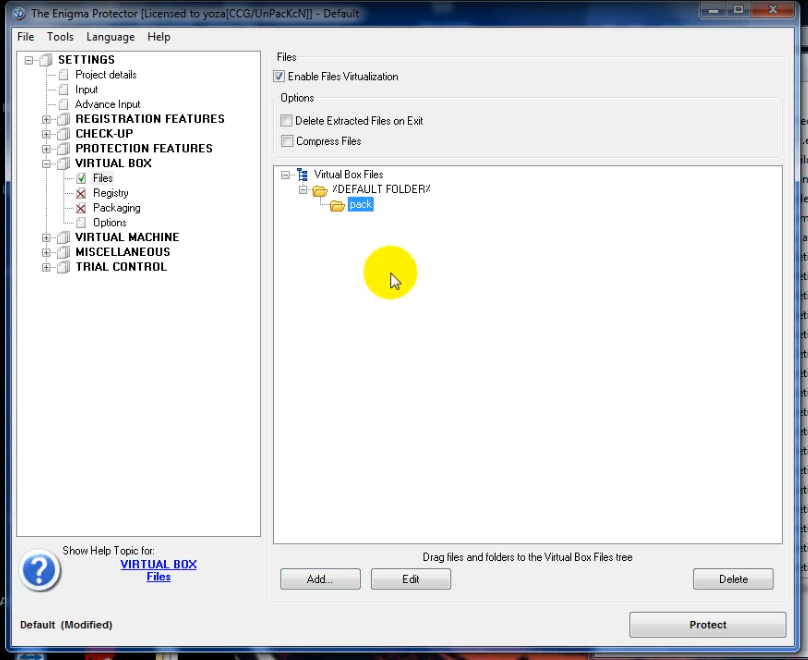Close the Enigma Protector window
The image size is (808, 660).
pos(773,10)
